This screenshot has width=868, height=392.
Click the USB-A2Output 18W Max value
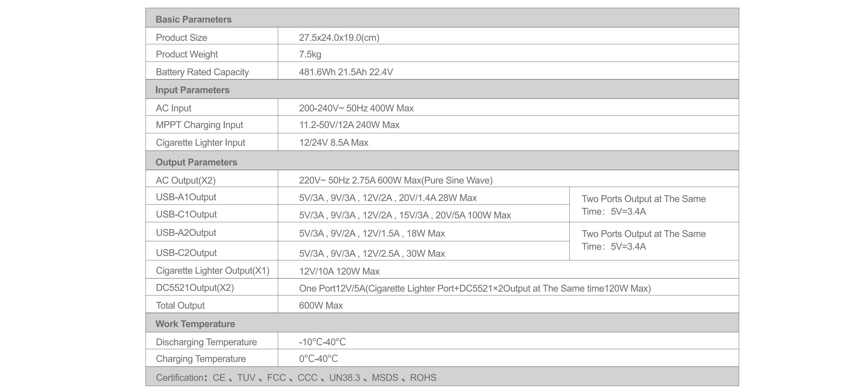[x=372, y=234]
